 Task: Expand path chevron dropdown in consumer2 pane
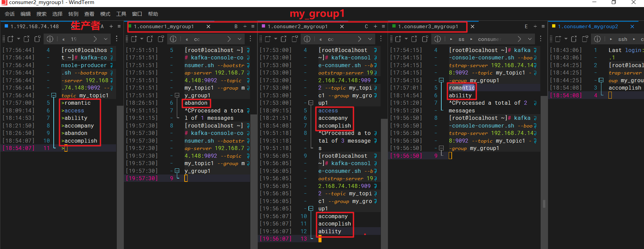[x=370, y=39]
